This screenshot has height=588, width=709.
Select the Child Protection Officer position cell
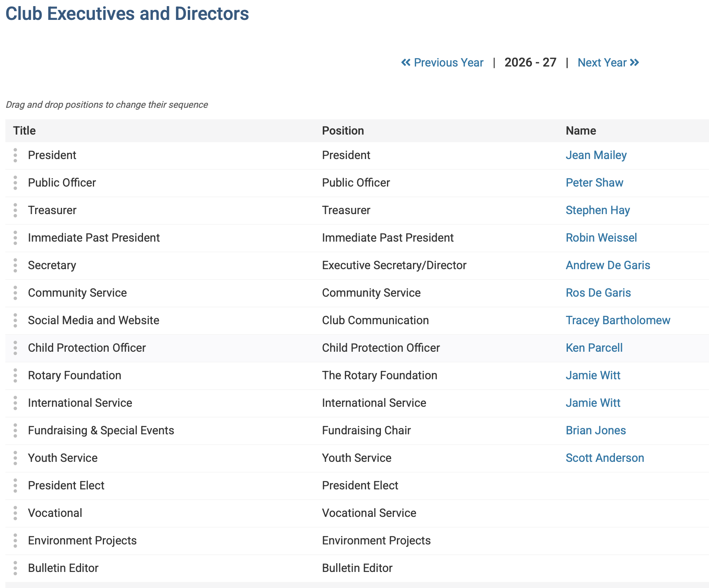tap(381, 348)
